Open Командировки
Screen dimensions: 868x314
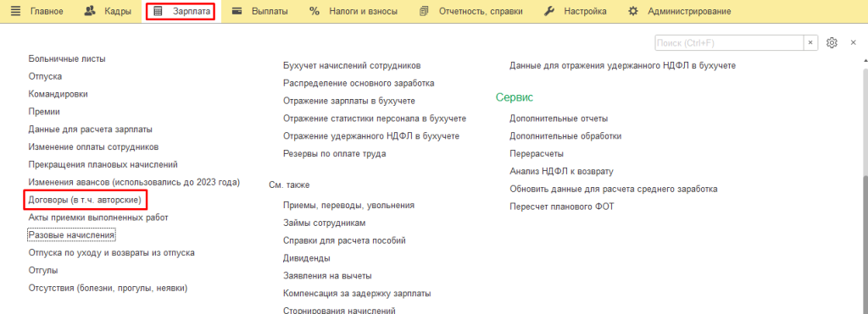(58, 94)
